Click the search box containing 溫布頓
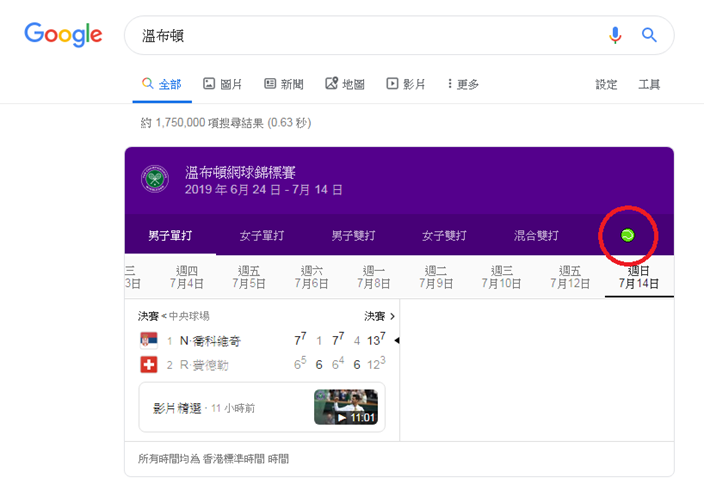 [399, 35]
